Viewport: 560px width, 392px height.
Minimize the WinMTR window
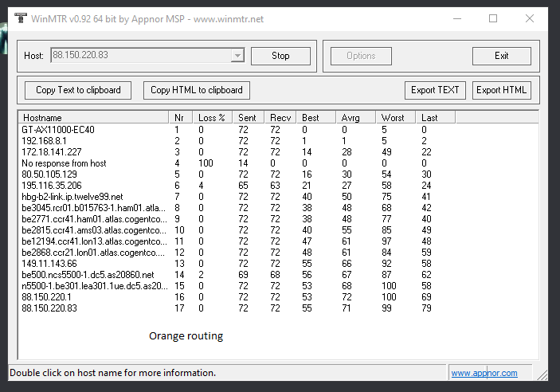coord(456,18)
